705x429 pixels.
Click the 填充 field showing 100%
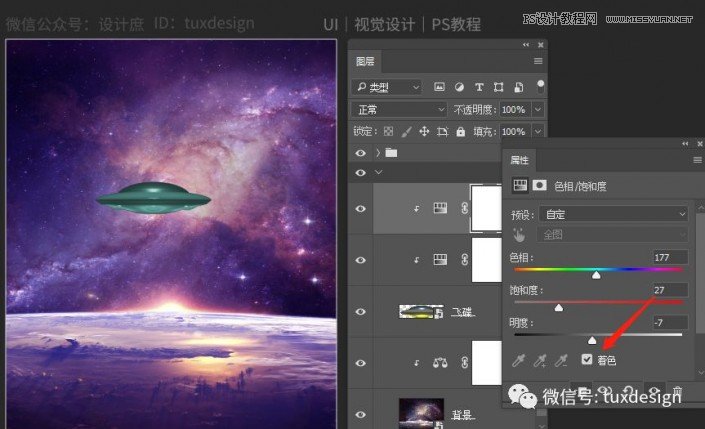tap(515, 131)
